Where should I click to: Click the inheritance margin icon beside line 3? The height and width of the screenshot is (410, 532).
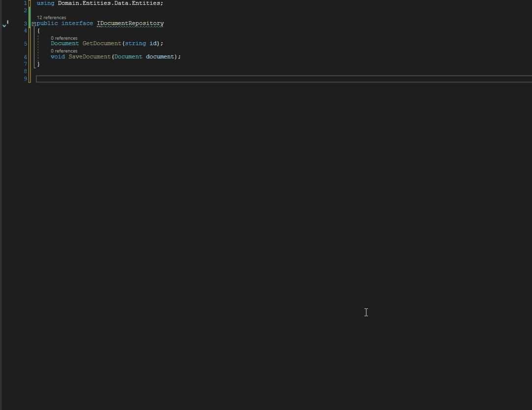pyautogui.click(x=5, y=24)
